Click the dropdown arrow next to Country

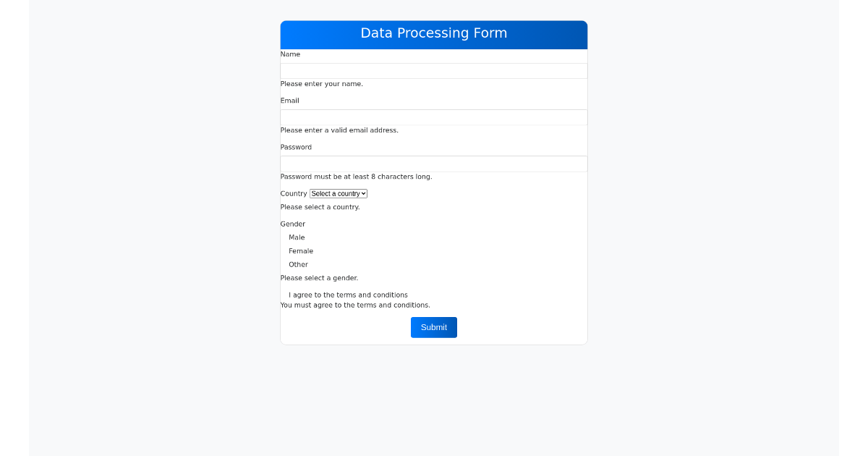tap(362, 193)
